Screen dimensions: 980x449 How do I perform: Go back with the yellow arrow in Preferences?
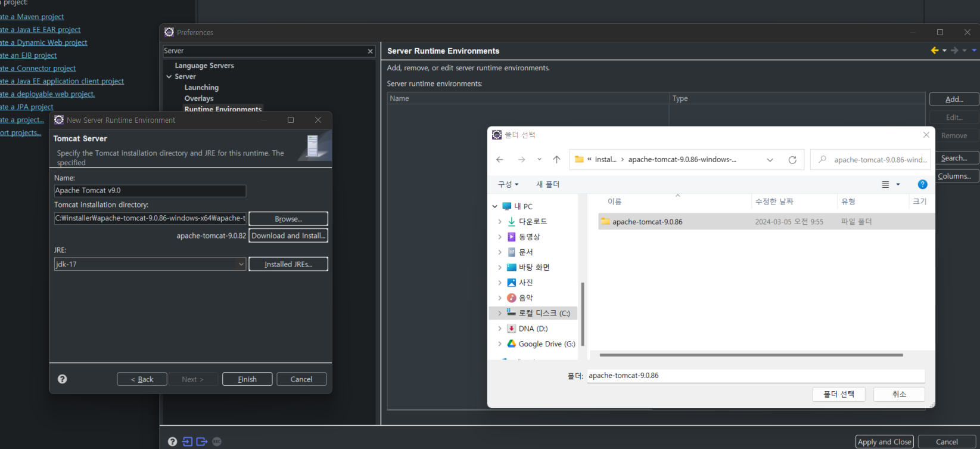(x=935, y=51)
